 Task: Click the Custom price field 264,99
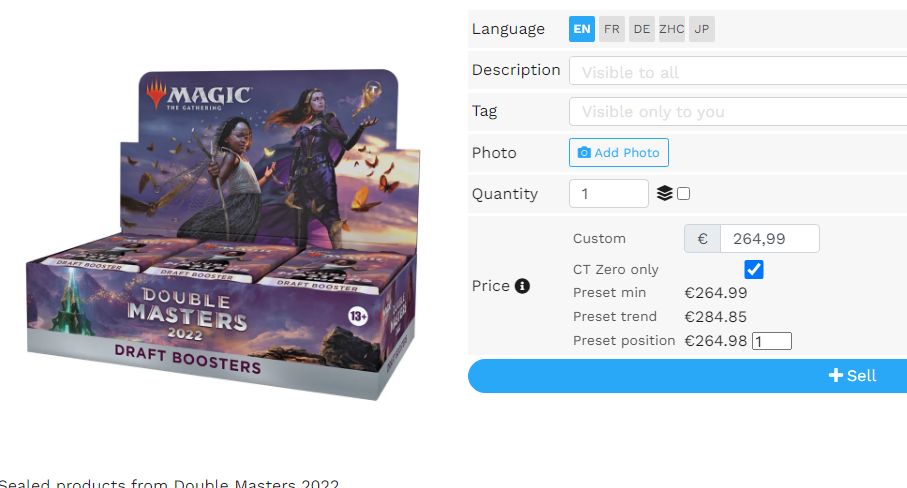pos(769,239)
